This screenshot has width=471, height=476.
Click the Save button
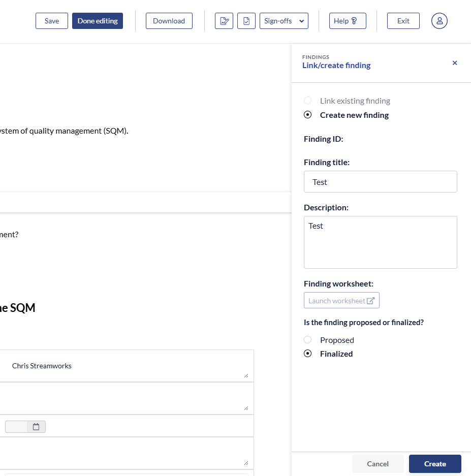(x=52, y=21)
